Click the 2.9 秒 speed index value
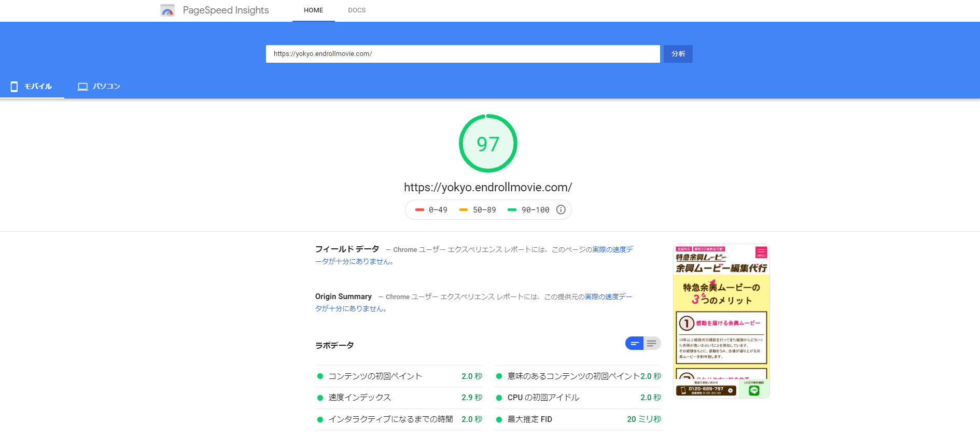This screenshot has height=437, width=980. [472, 398]
